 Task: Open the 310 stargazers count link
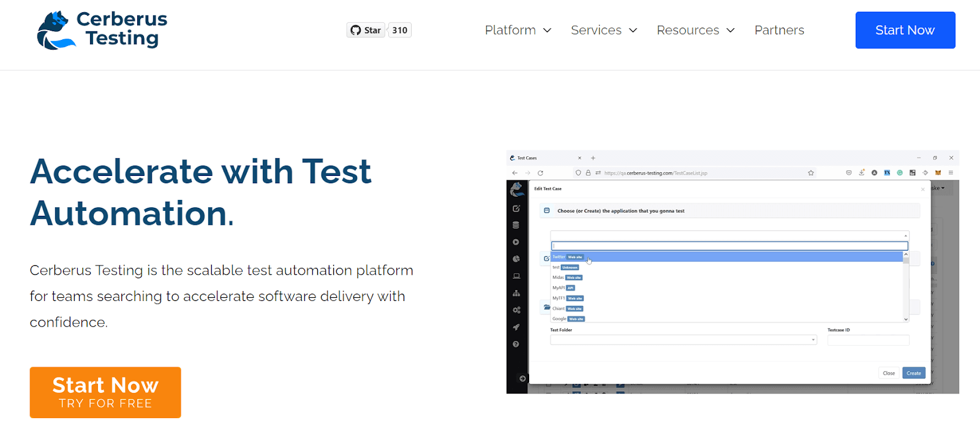399,30
